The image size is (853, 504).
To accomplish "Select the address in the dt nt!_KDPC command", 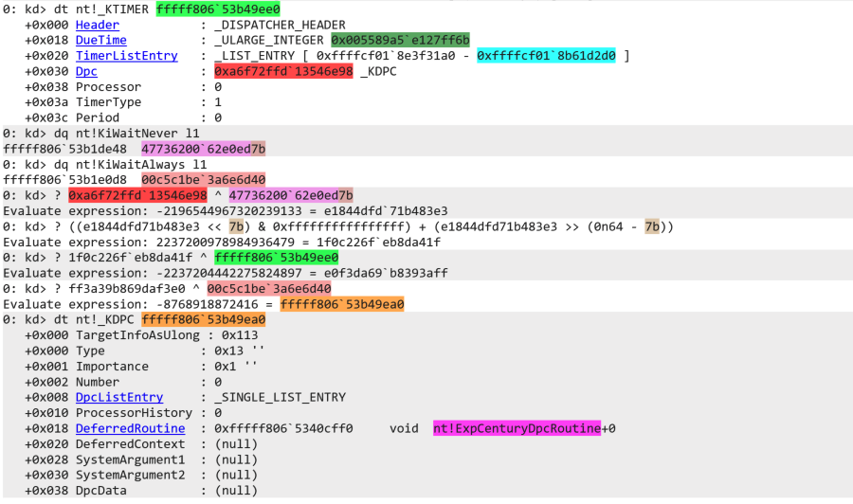I will (x=204, y=319).
